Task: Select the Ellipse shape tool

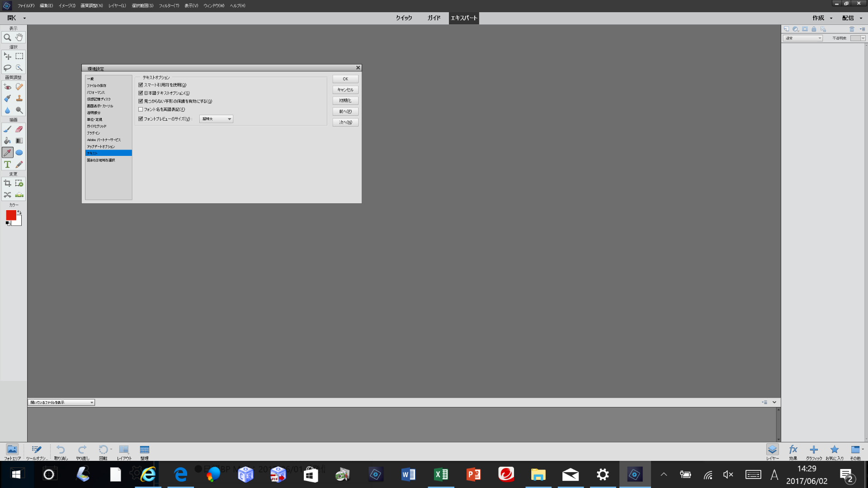Action: pos(19,153)
